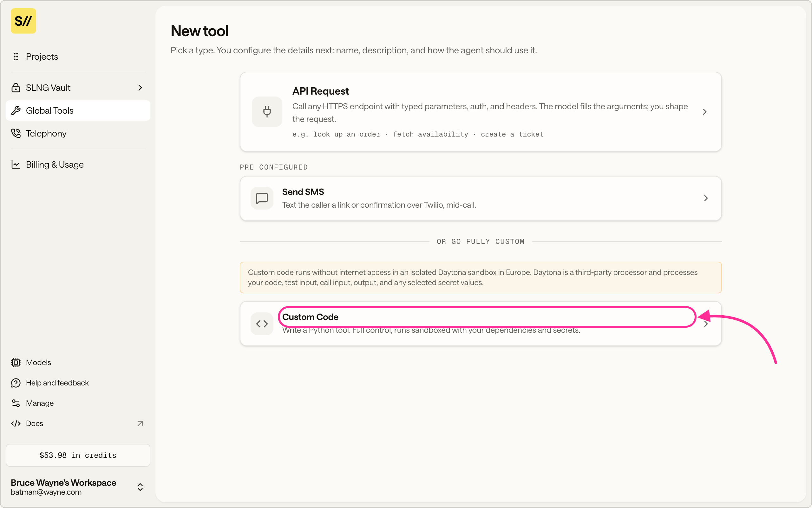Click the yellow S// logo
This screenshot has height=508, width=812.
coord(23,21)
